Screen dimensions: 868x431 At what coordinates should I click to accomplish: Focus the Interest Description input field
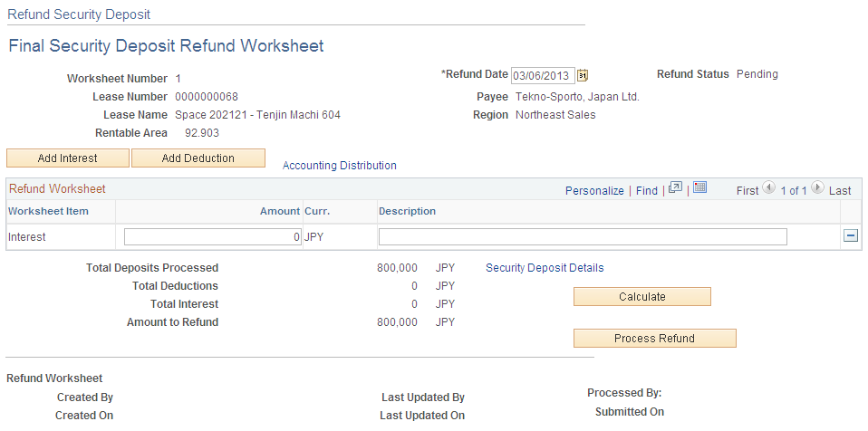[x=583, y=237]
